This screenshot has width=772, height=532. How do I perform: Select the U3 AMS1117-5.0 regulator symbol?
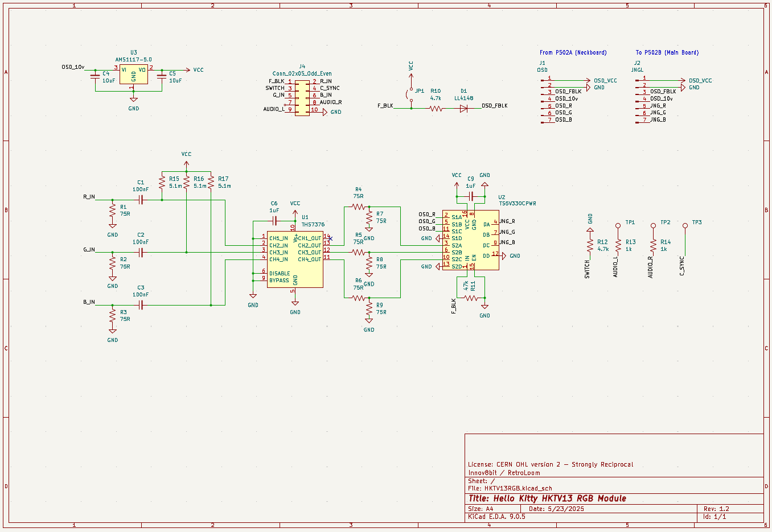pos(134,74)
